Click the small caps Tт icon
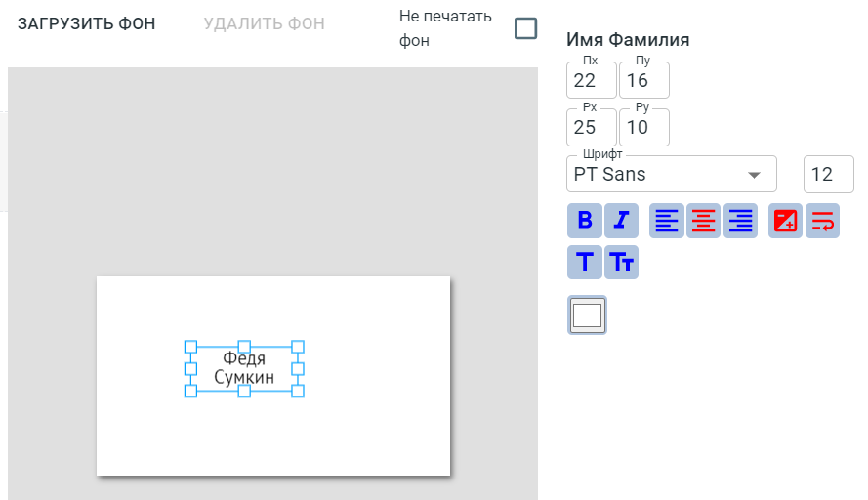Screen dimensions: 868x500 [x=621, y=262]
